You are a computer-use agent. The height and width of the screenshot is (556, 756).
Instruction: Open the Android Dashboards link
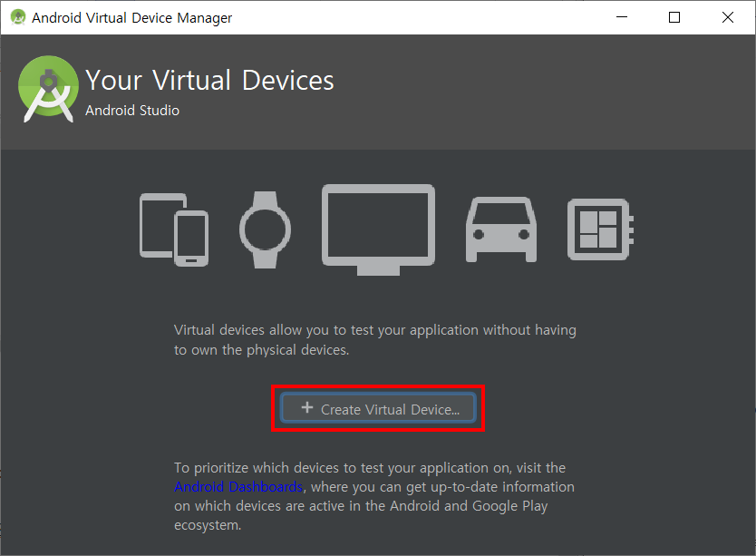pos(238,486)
